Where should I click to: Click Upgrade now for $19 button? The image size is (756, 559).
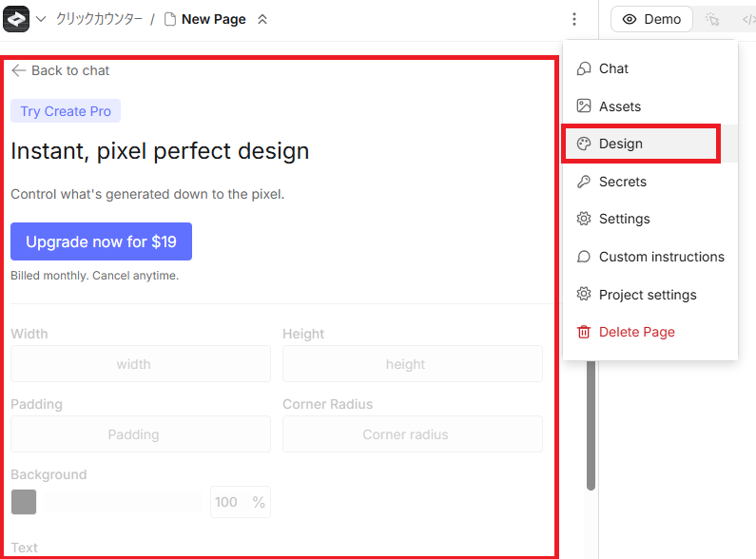click(x=101, y=241)
